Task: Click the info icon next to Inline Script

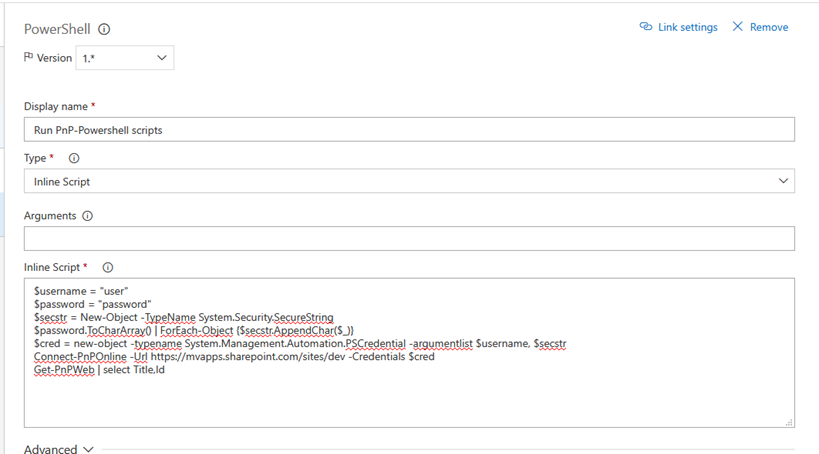Action: pyautogui.click(x=108, y=267)
